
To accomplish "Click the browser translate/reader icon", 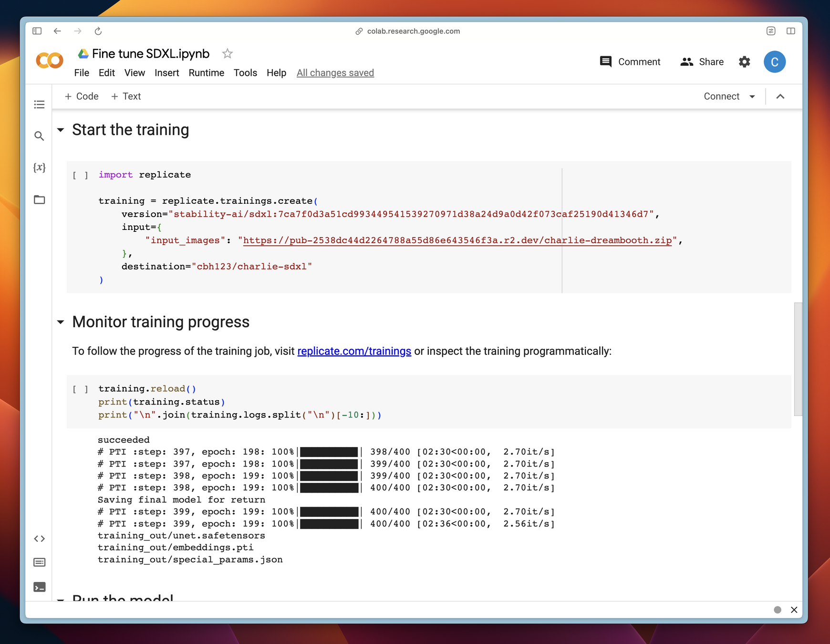I will pos(771,31).
